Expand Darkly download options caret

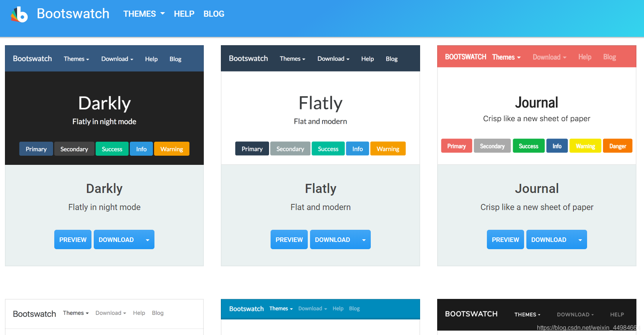click(148, 240)
